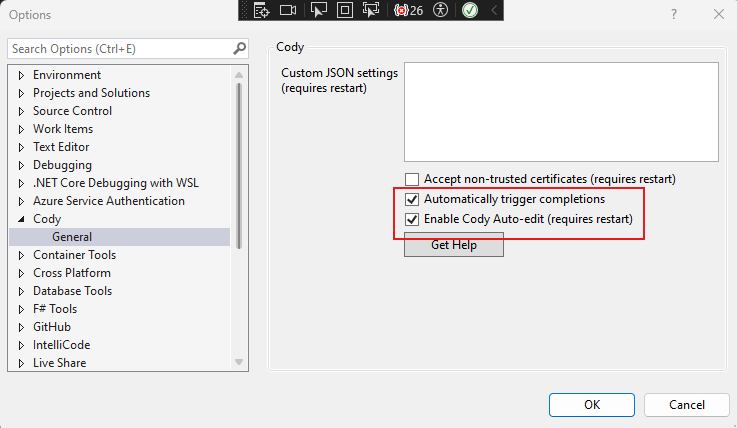Uncheck Automatically trigger completions

(x=412, y=199)
